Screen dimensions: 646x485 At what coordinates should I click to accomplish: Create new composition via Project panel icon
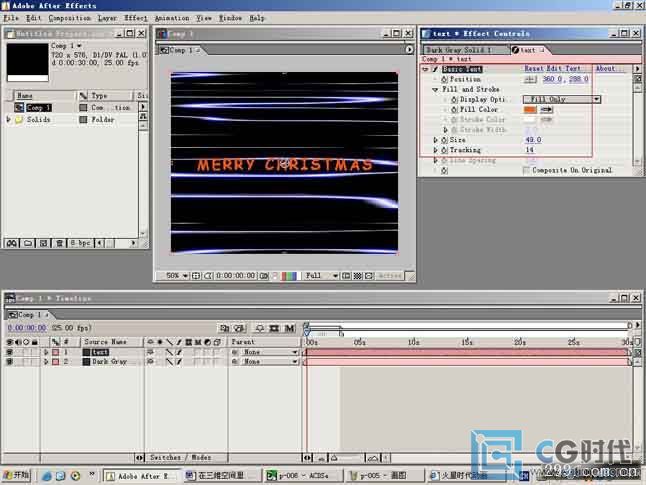pyautogui.click(x=43, y=243)
